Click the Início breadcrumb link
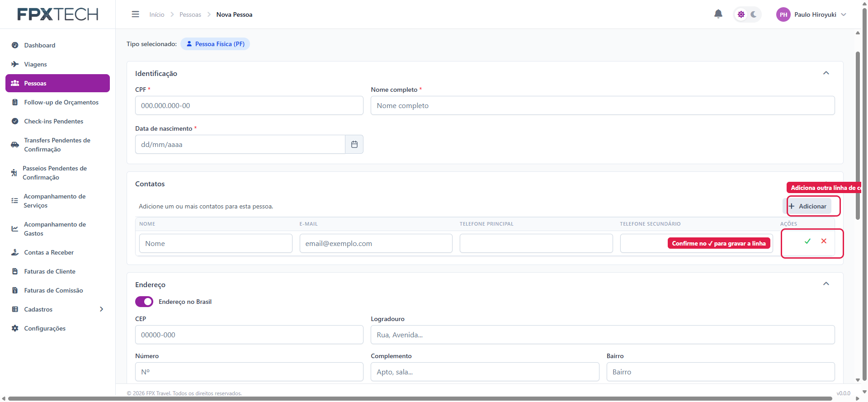This screenshot has width=868, height=402. [157, 14]
